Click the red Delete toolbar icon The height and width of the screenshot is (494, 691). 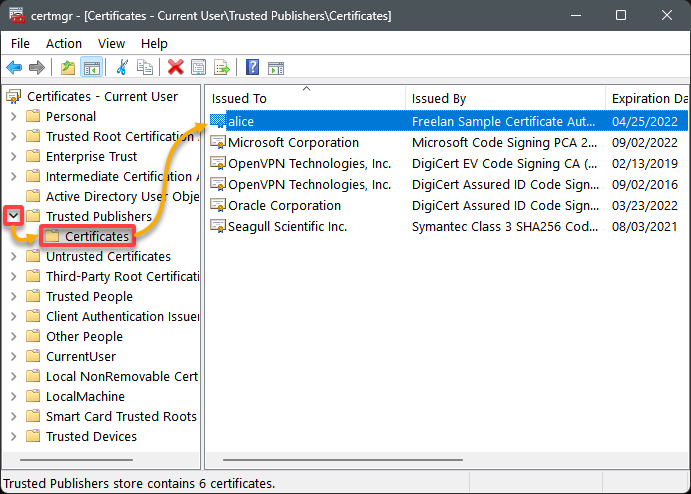(x=175, y=67)
